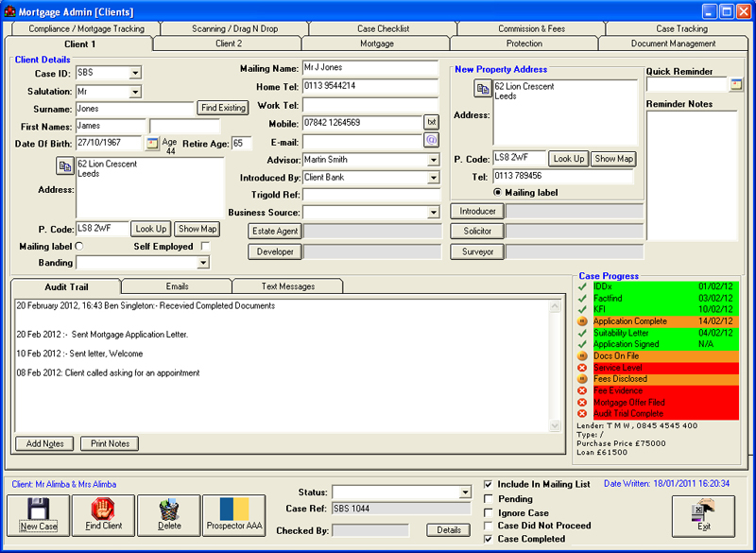Click the Print Notes button
Screen dimensions: 756x553
point(110,443)
